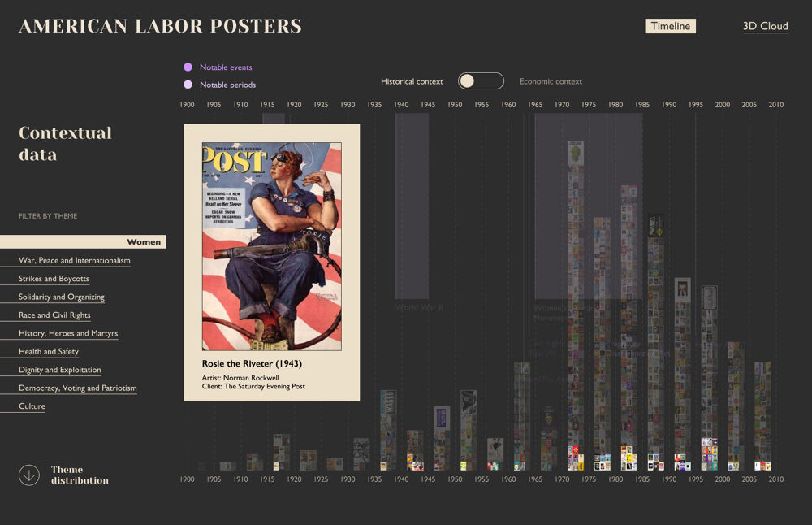812x525 pixels.
Task: Click the Artist: Norman Rockwell line
Action: [x=240, y=378]
